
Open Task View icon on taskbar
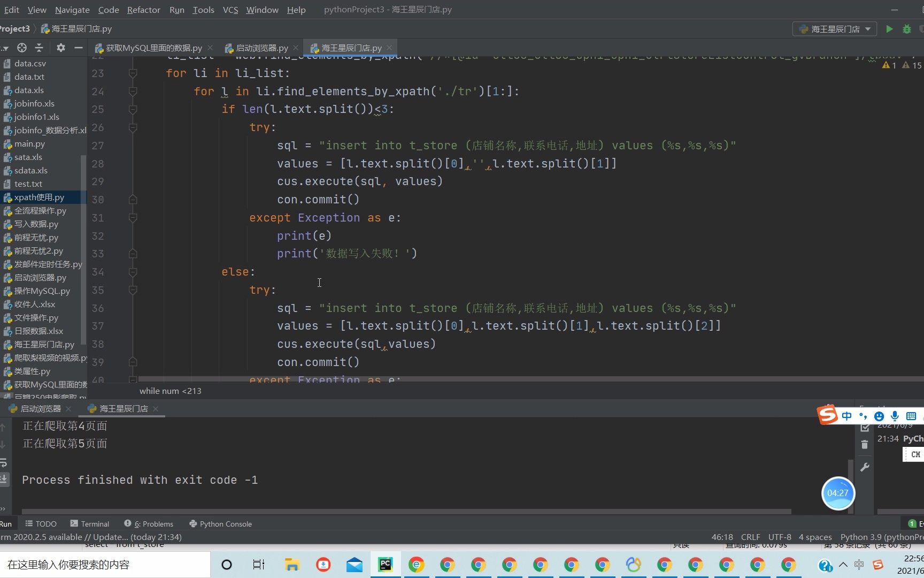[259, 565]
